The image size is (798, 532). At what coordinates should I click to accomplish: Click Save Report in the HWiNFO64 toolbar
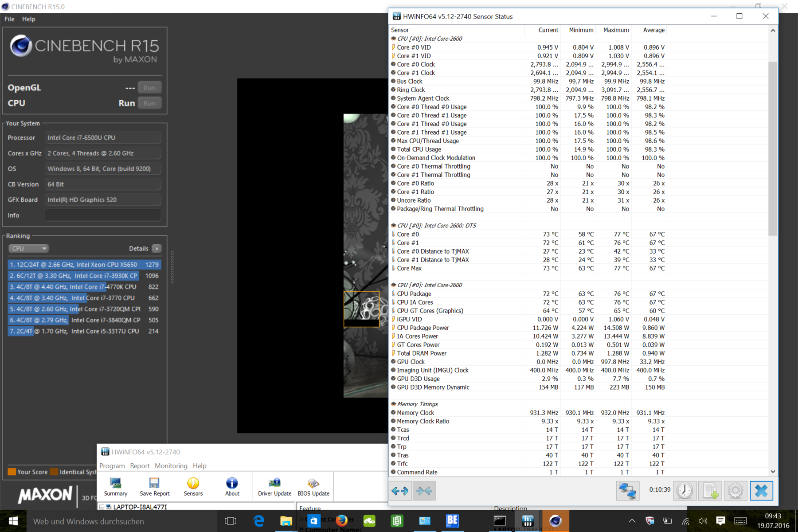pyautogui.click(x=154, y=487)
